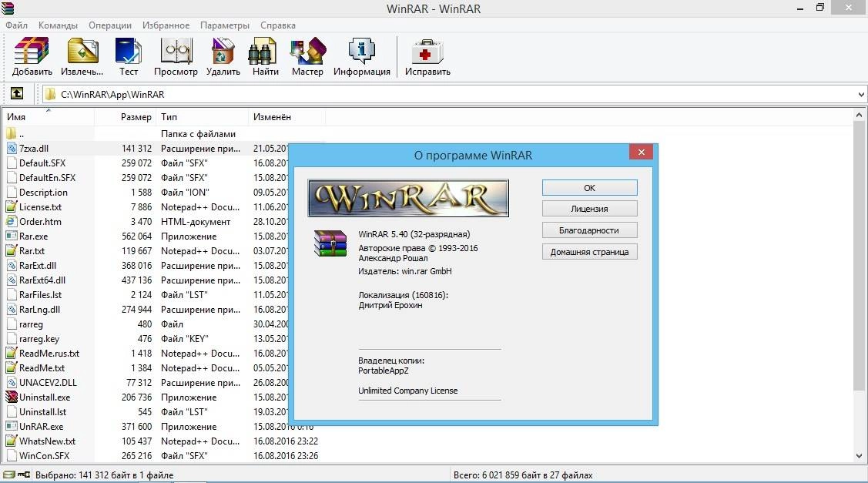868x483 pixels.
Task: Click the file list scrollbar up arrow
Action: point(860,116)
